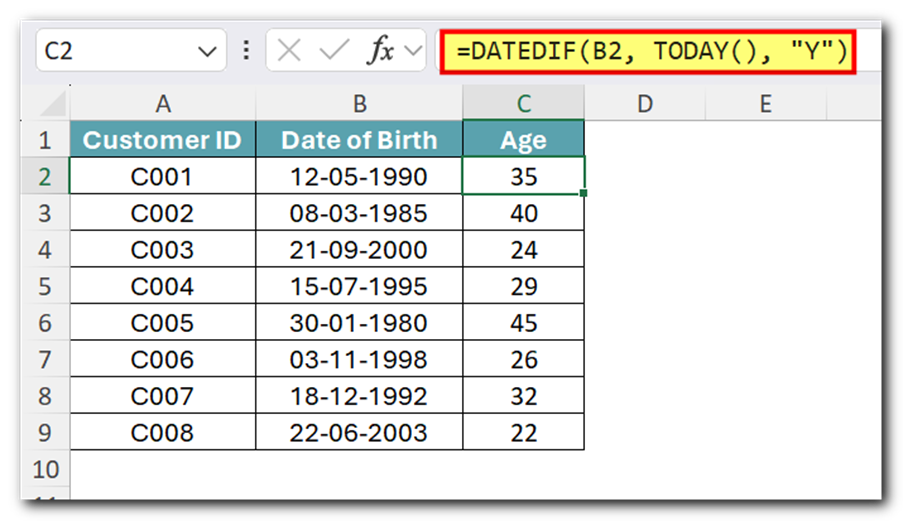903x521 pixels.
Task: Click in the DATEDIF formula bar
Action: (x=648, y=52)
